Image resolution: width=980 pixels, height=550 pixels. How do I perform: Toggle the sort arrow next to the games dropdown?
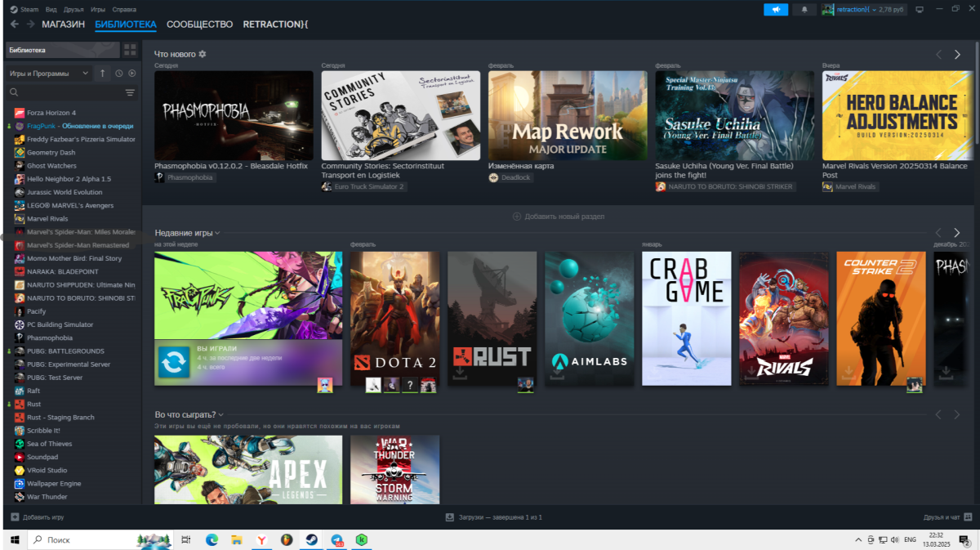tap(102, 74)
